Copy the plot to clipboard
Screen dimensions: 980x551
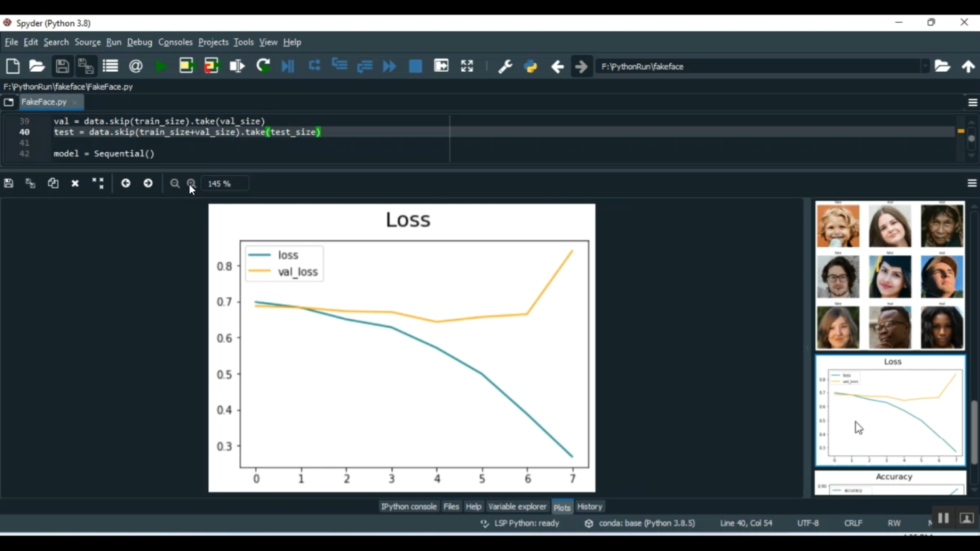click(53, 183)
